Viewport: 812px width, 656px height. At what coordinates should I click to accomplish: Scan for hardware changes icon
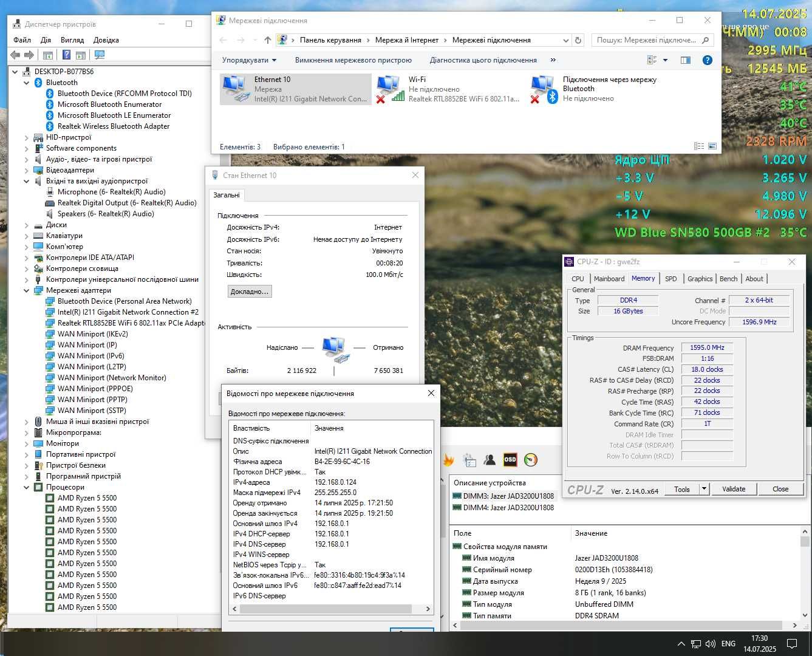pos(100,55)
